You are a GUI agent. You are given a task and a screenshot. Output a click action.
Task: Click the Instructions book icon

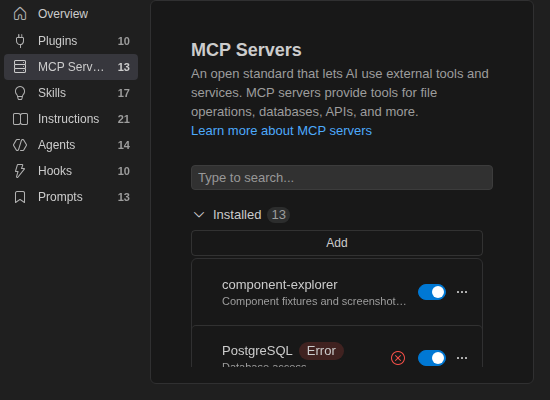coord(20,119)
